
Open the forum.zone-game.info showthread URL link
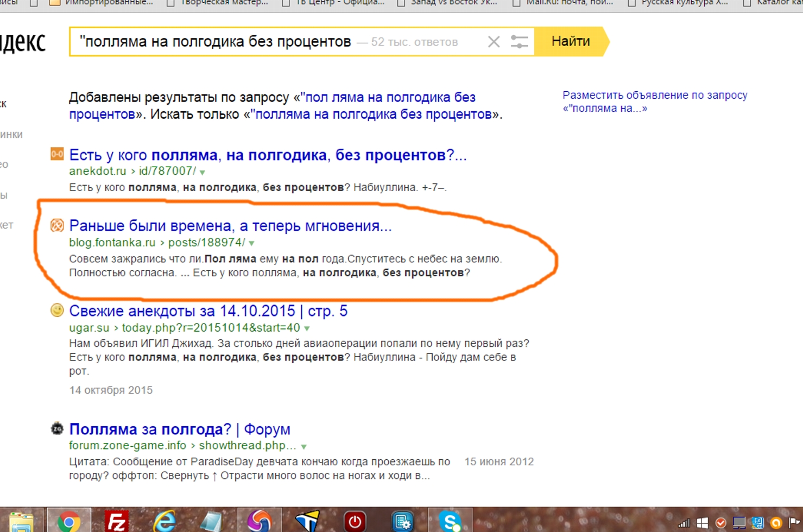(x=183, y=445)
